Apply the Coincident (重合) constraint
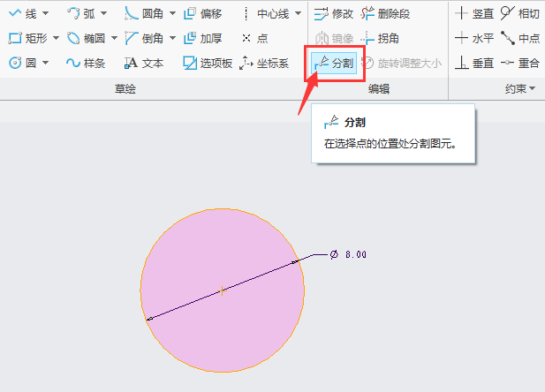The height and width of the screenshot is (392, 545). 520,64
